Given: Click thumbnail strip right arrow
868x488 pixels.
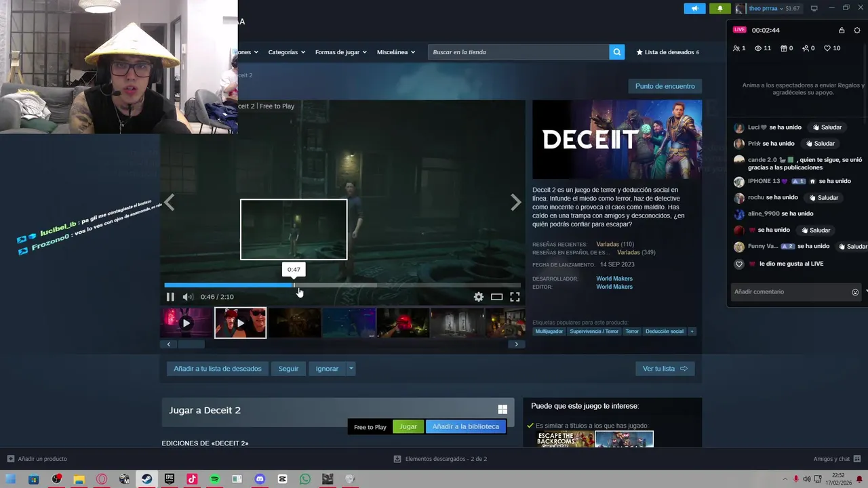Looking at the screenshot, I should pos(516,344).
